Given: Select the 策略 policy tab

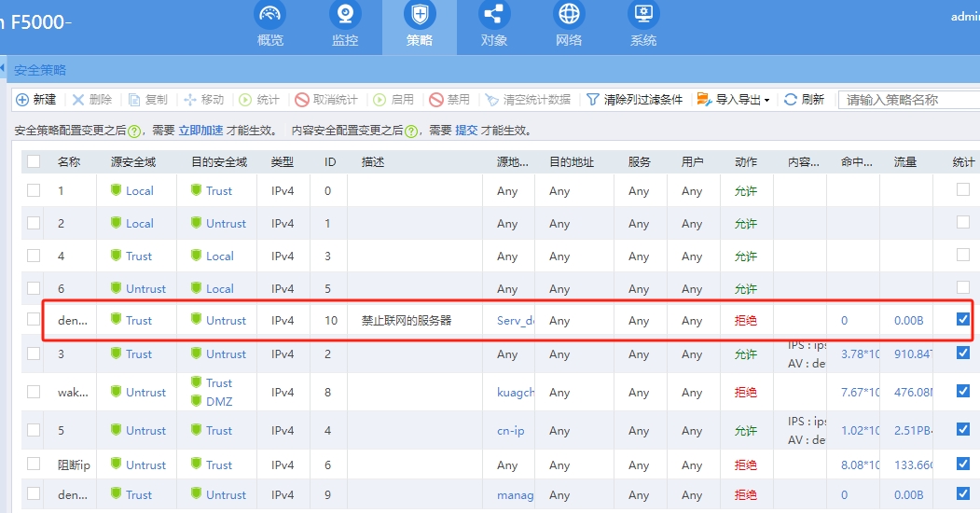Looking at the screenshot, I should pos(420,25).
